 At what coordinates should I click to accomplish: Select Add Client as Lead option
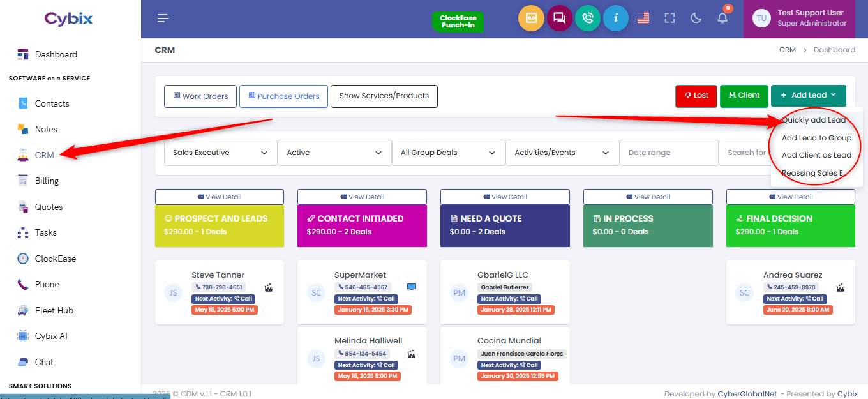(x=816, y=155)
